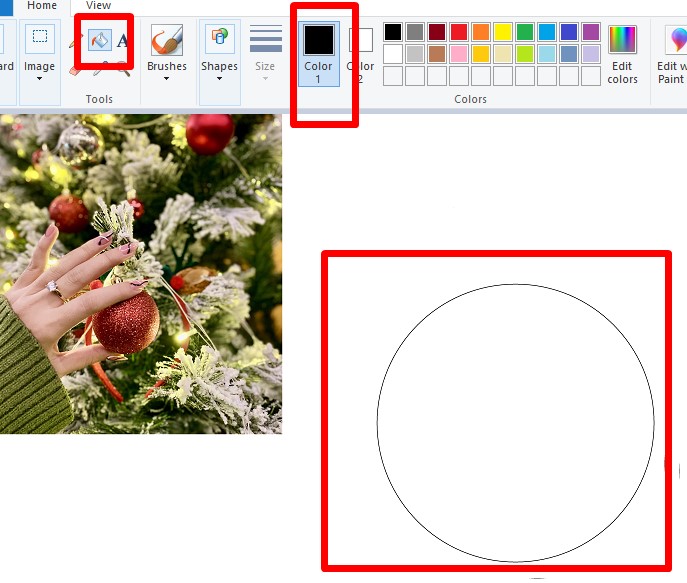Select the Text tool (letter A)
This screenshot has height=583, width=687.
122,41
